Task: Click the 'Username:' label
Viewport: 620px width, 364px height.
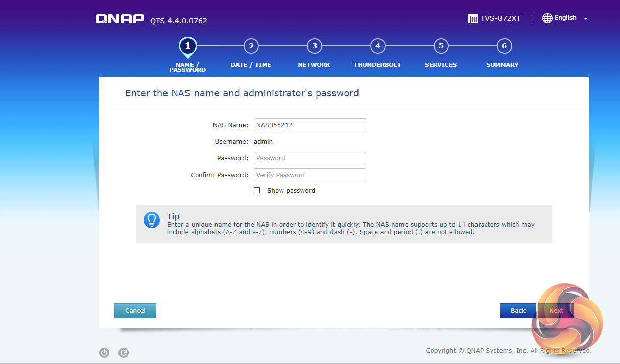Action: point(231,141)
